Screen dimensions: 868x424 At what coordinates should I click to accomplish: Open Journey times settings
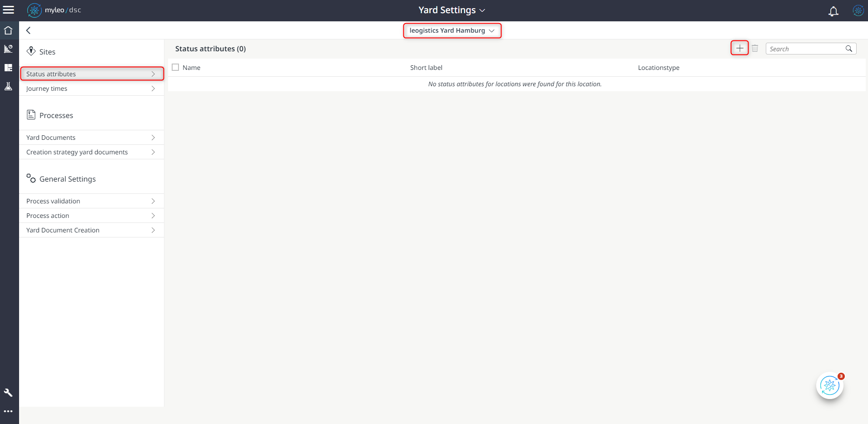point(92,89)
